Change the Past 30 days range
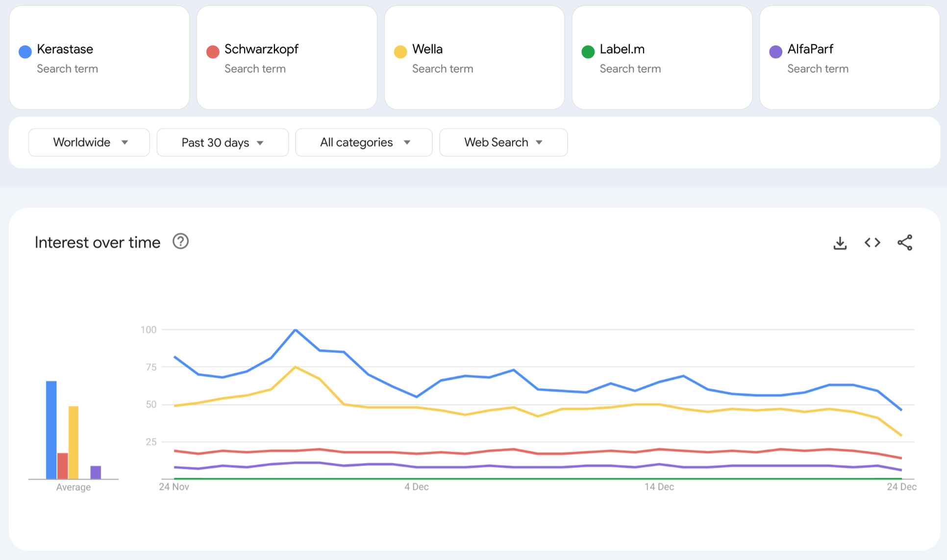 tap(223, 143)
